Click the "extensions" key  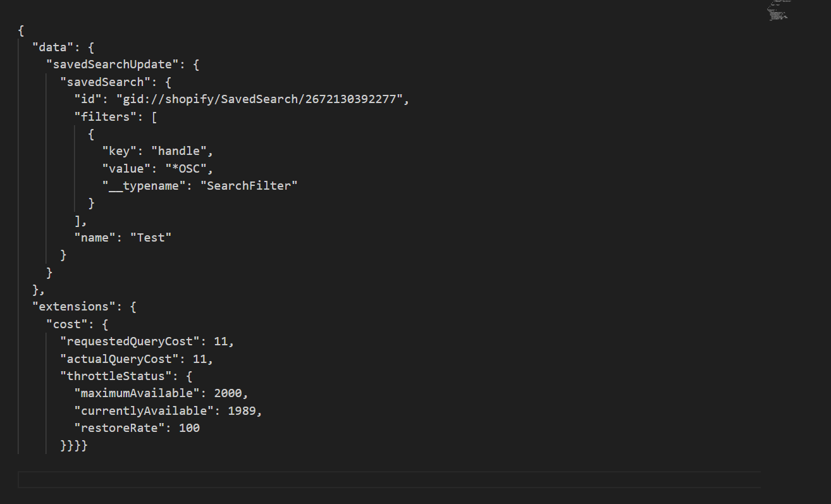point(74,307)
